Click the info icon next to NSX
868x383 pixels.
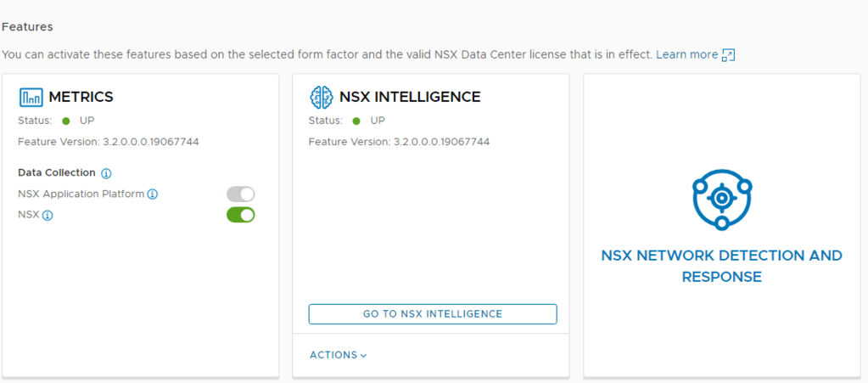[48, 216]
